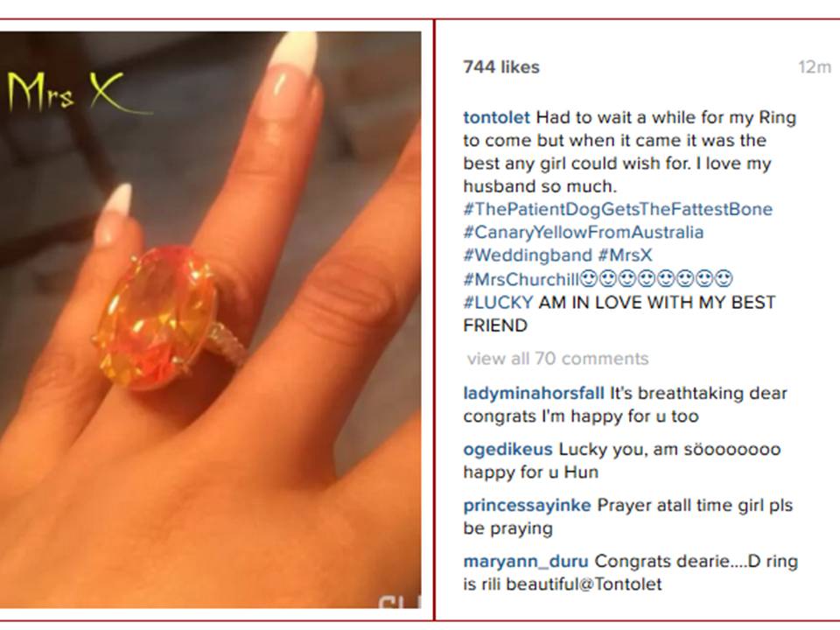This screenshot has width=840, height=630.
Task: Open the #MrsX hashtag link
Action: (625, 255)
